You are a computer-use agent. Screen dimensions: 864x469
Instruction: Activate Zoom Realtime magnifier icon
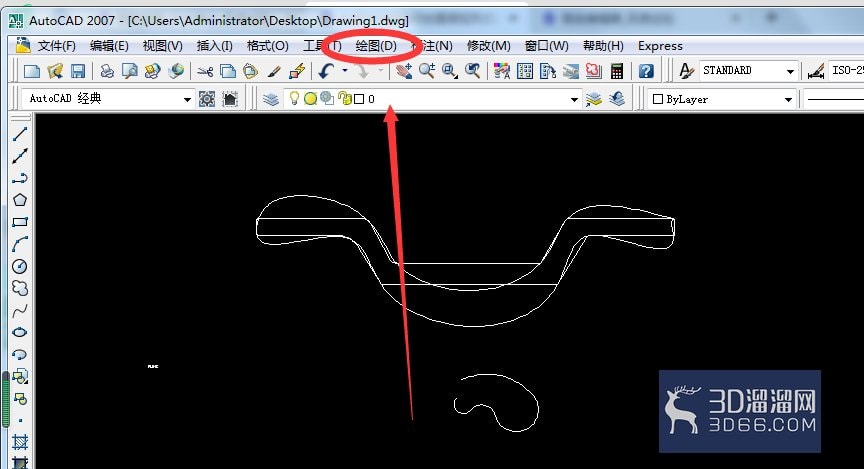pyautogui.click(x=427, y=71)
